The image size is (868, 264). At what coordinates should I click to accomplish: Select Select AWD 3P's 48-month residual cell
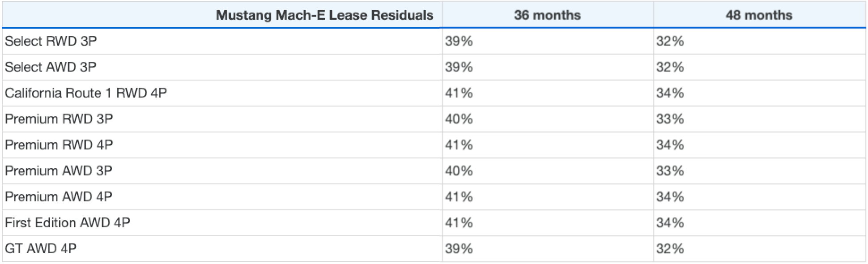click(x=670, y=67)
